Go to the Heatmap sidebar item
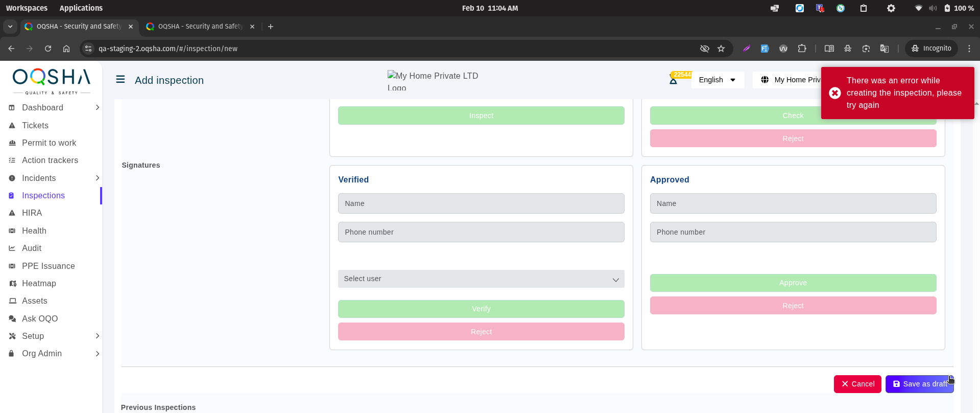 (x=39, y=284)
